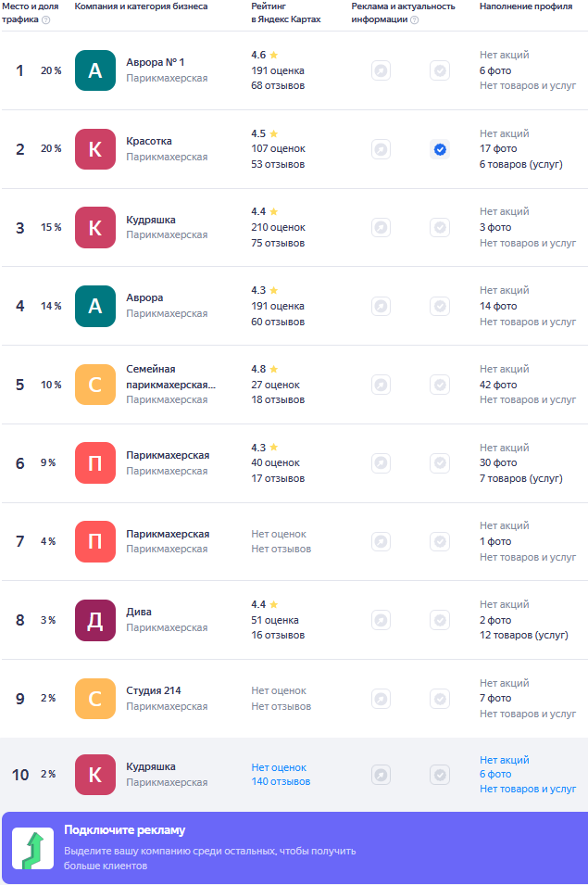Select the company name 'Красотка'
The width and height of the screenshot is (588, 885).
149,141
